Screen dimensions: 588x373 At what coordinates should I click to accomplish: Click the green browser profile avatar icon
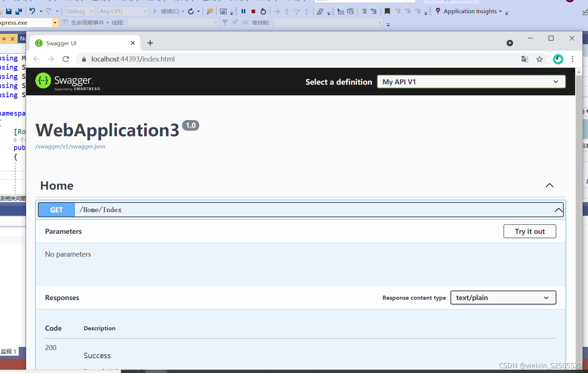click(558, 59)
